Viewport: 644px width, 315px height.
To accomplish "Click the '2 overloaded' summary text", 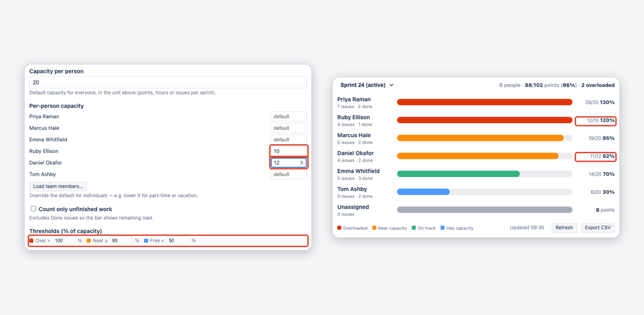I will 598,85.
